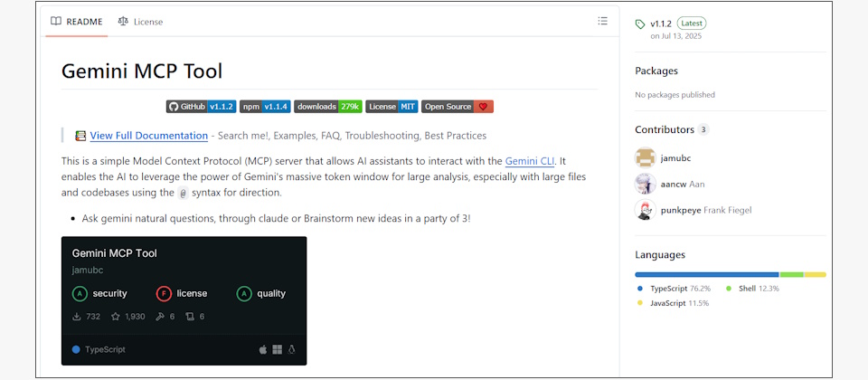Click the npm v1.1.4 badge
The height and width of the screenshot is (380, 868).
pos(265,107)
